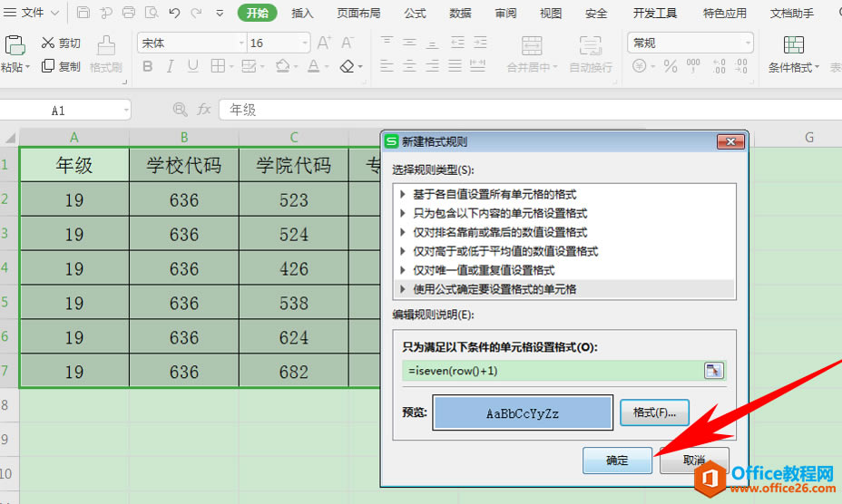
Task: Click the Save icon in quick toolbar
Action: click(x=83, y=13)
